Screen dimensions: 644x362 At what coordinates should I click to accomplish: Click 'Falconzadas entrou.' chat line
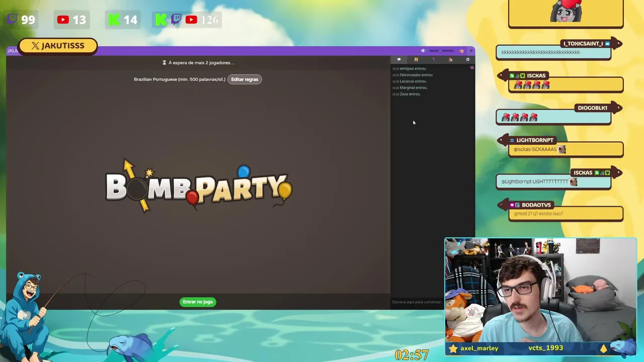(x=416, y=75)
